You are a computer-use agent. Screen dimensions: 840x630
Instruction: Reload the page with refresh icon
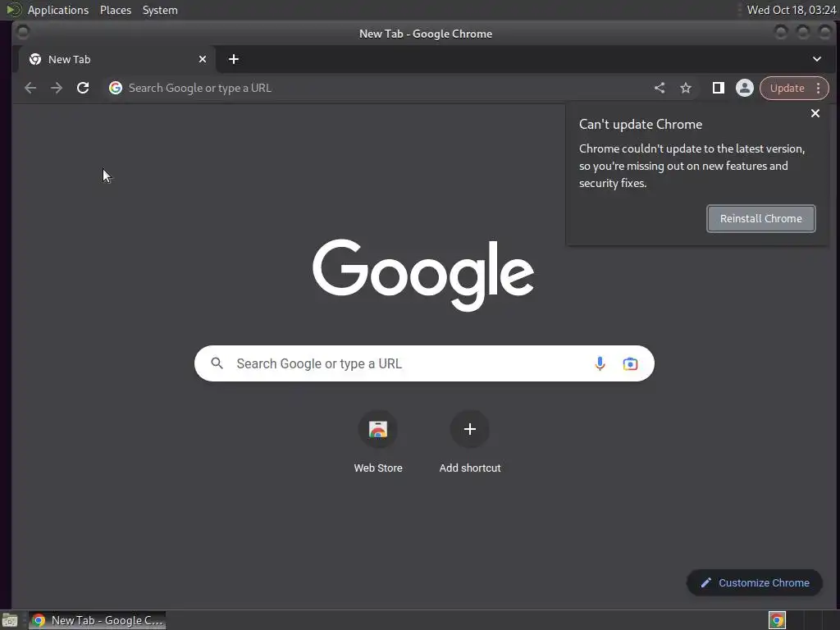83,88
